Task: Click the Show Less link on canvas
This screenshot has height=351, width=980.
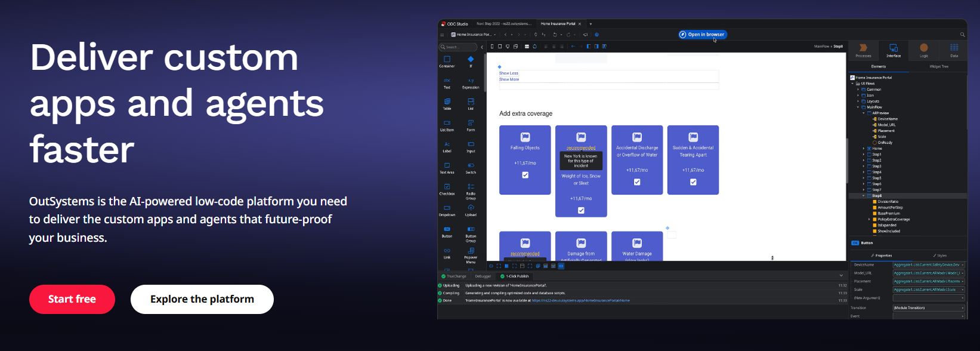Action: coord(509,73)
